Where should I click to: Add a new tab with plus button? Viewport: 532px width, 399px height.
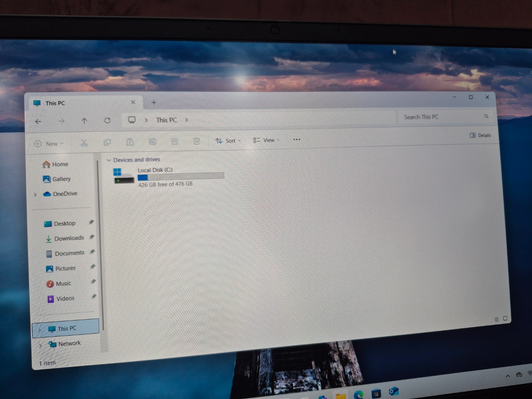pos(154,102)
